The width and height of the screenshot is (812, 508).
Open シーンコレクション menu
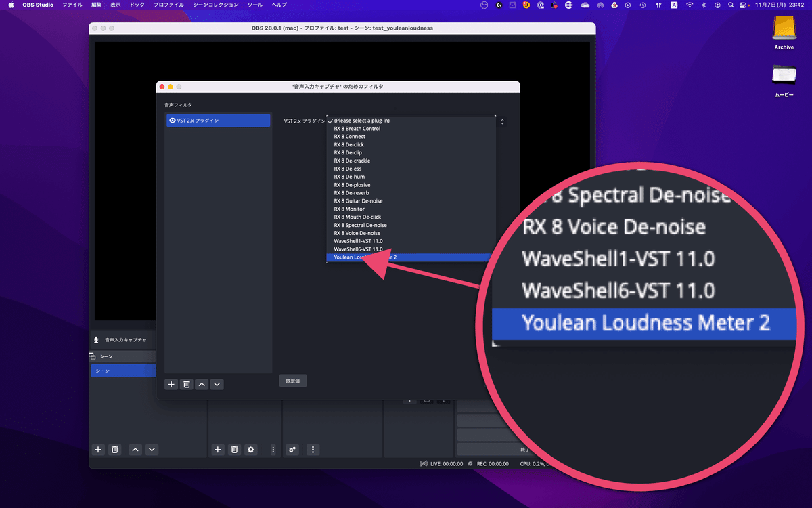(216, 5)
